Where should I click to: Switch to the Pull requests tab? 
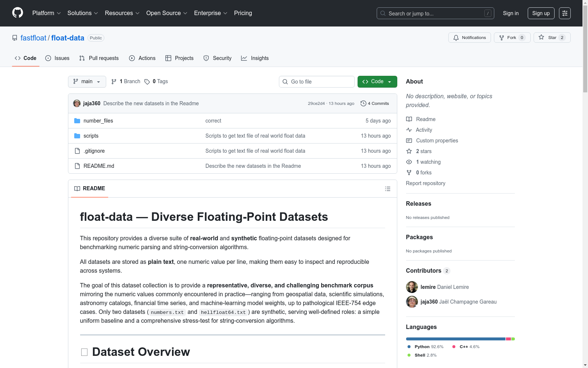pos(99,58)
